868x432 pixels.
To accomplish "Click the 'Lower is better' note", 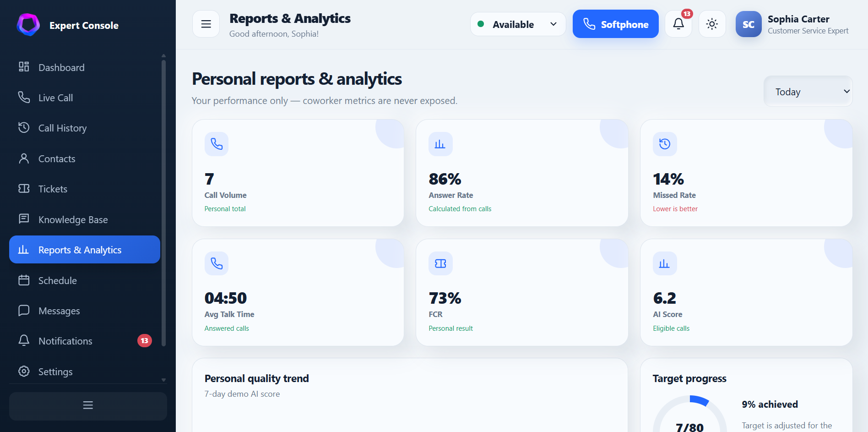I will 675,209.
